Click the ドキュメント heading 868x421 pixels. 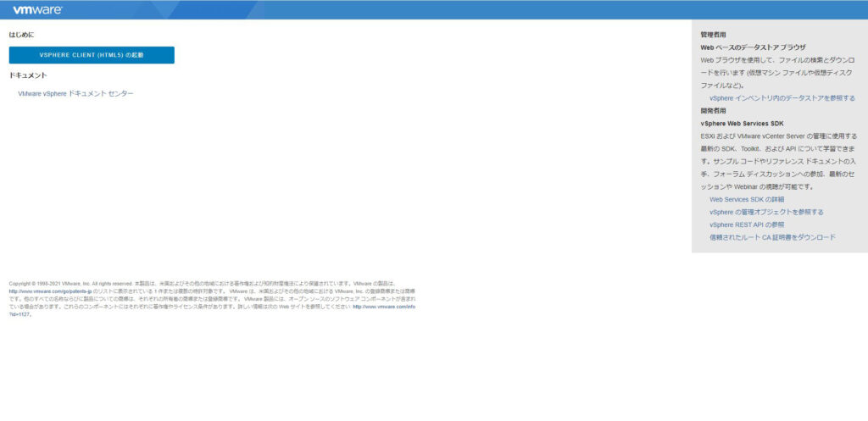click(x=28, y=75)
